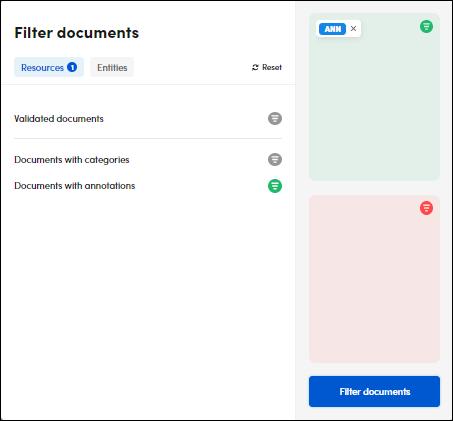Toggle green filter icon for Documents with annotations

[x=275, y=186]
